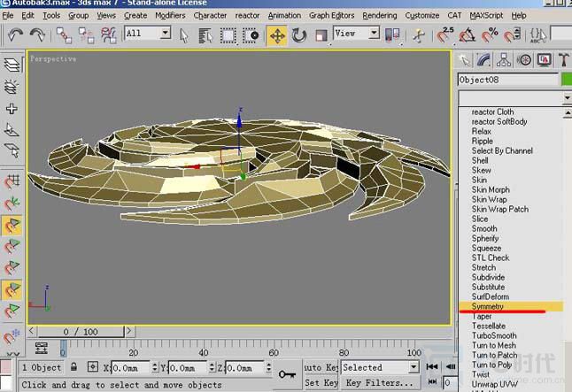Click the Set Key button

(x=321, y=383)
